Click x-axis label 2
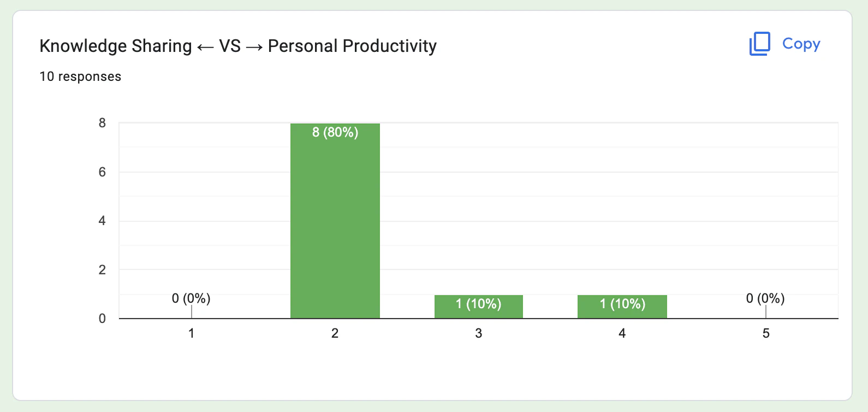The image size is (868, 412). point(335,333)
